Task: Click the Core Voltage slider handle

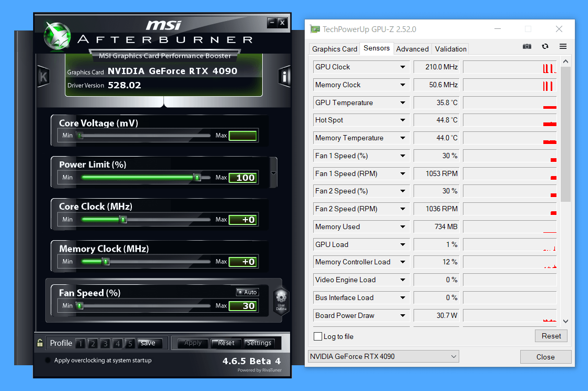Action: [x=79, y=136]
